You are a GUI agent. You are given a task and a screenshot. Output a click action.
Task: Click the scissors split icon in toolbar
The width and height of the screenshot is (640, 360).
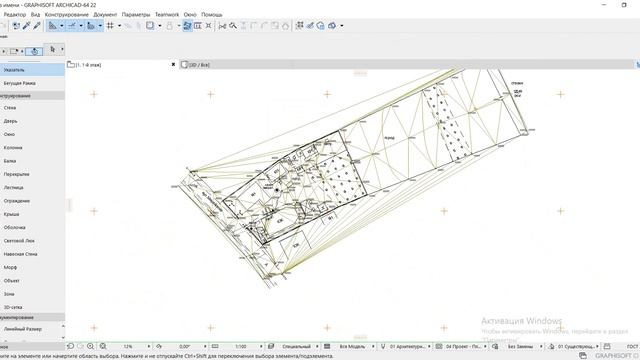[222, 26]
